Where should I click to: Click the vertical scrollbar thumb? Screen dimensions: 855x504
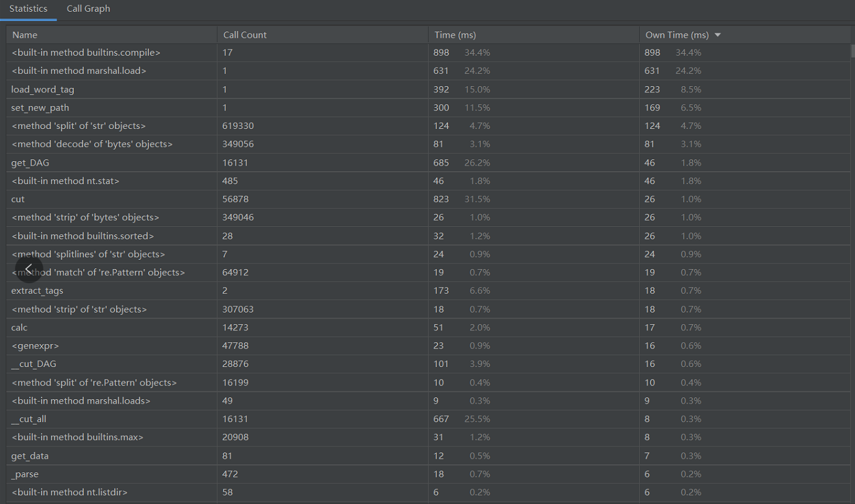[852, 51]
